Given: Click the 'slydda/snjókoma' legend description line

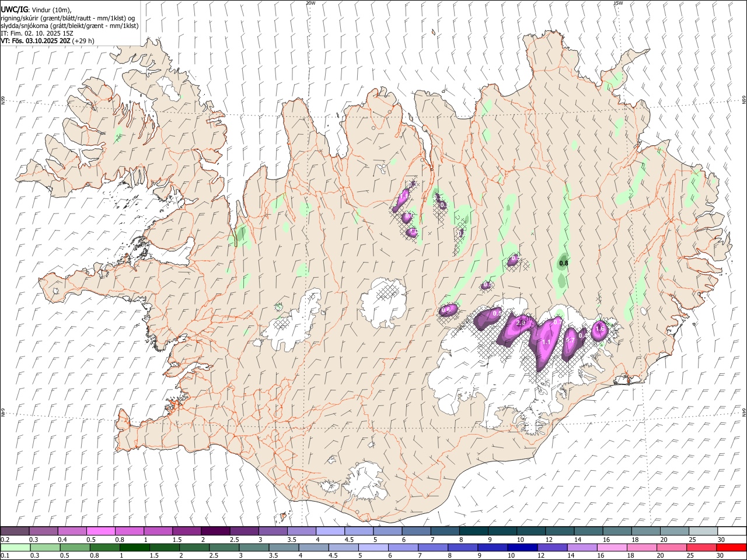Looking at the screenshot, I should (69, 26).
